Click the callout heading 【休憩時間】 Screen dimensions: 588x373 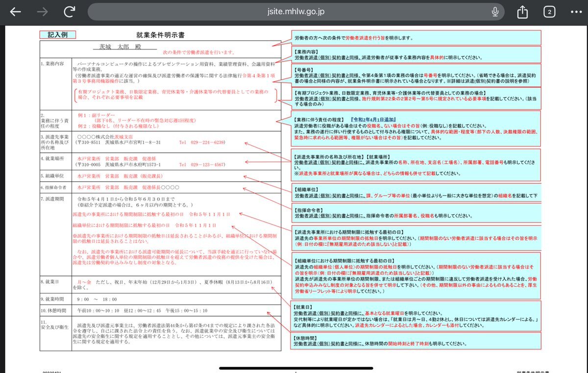point(305,338)
